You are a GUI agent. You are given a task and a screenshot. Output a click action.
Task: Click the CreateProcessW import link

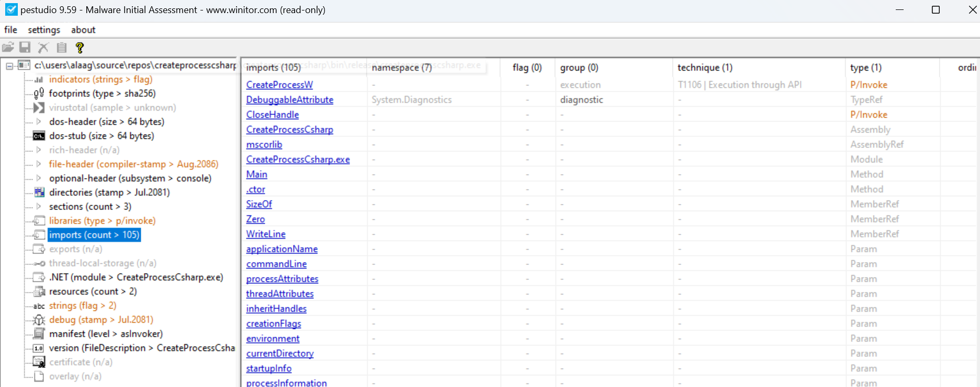[x=279, y=85]
